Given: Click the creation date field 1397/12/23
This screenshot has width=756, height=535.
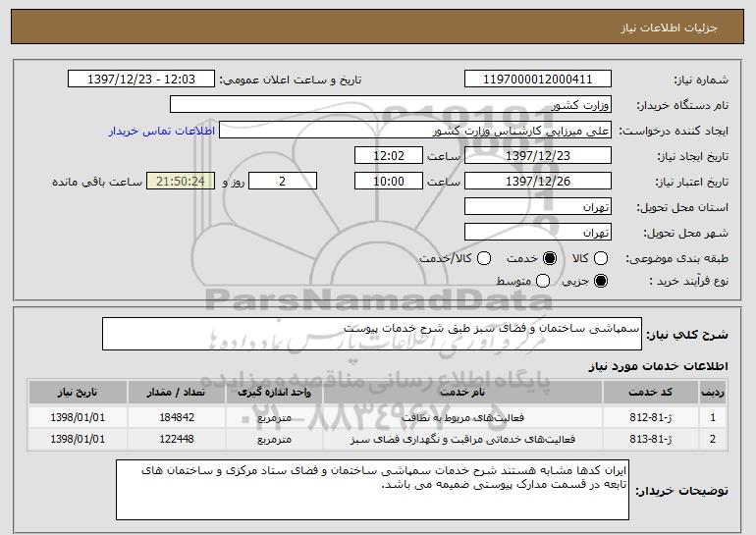Looking at the screenshot, I should click(538, 156).
